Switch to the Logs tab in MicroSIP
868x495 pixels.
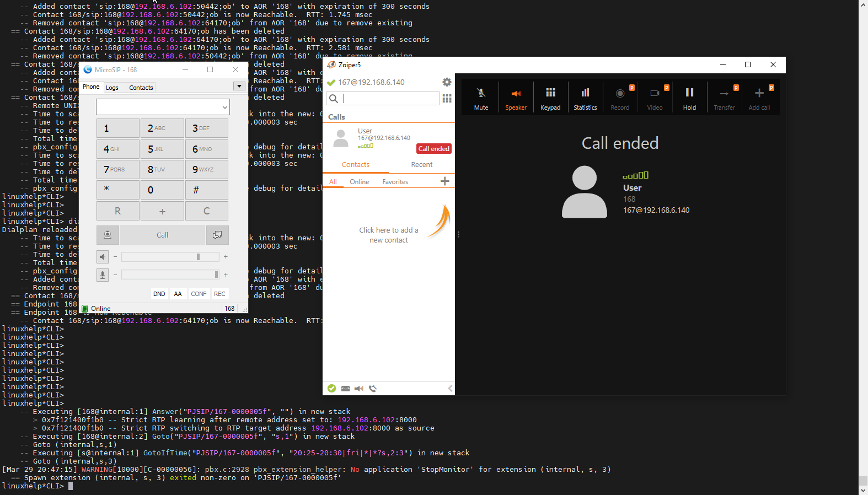112,88
